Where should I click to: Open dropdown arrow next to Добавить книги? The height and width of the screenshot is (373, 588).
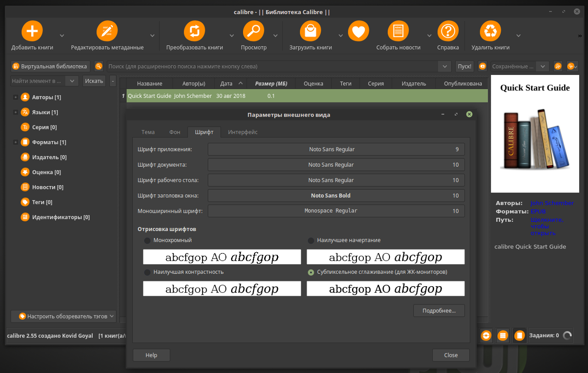pos(62,35)
